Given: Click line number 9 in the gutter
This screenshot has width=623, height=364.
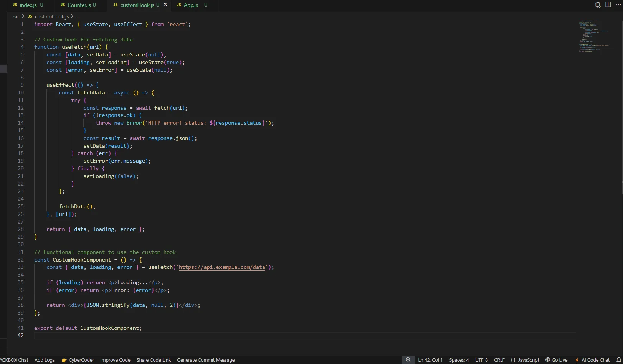Looking at the screenshot, I should pyautogui.click(x=22, y=85).
